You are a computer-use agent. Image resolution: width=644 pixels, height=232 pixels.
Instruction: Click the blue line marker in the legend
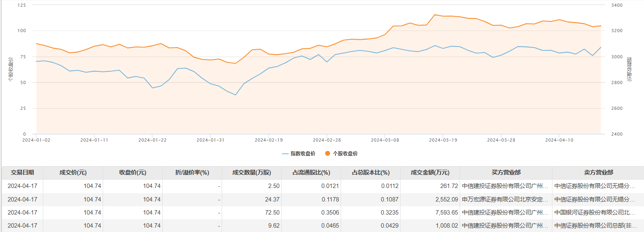pyautogui.click(x=285, y=154)
